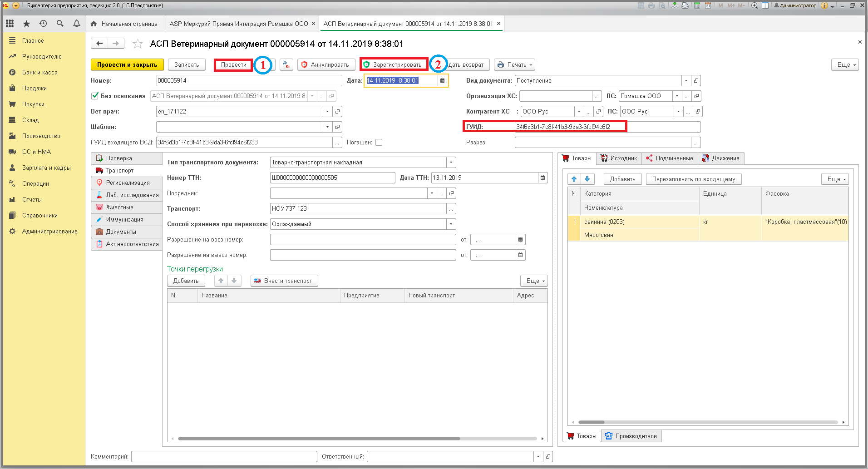
Task: Expand the Вид документа dropdown
Action: click(686, 80)
